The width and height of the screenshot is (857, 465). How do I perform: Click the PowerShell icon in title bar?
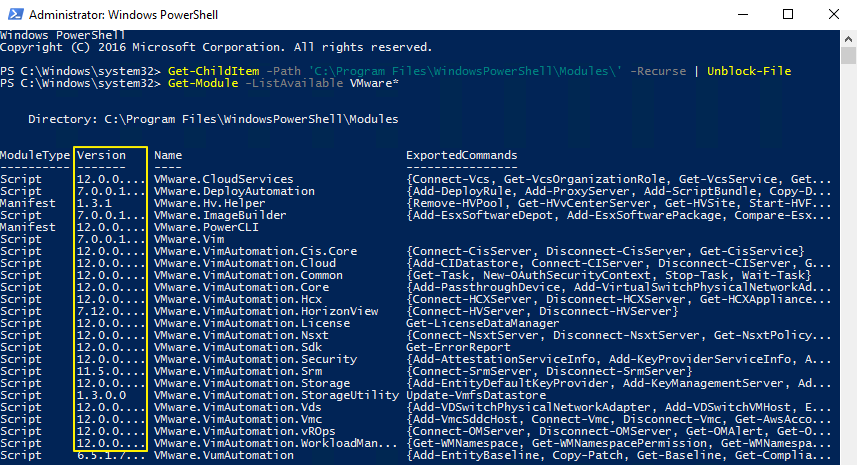tap(14, 15)
